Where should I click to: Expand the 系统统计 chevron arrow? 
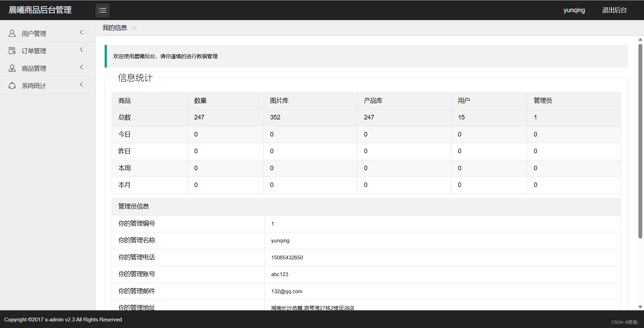[81, 85]
